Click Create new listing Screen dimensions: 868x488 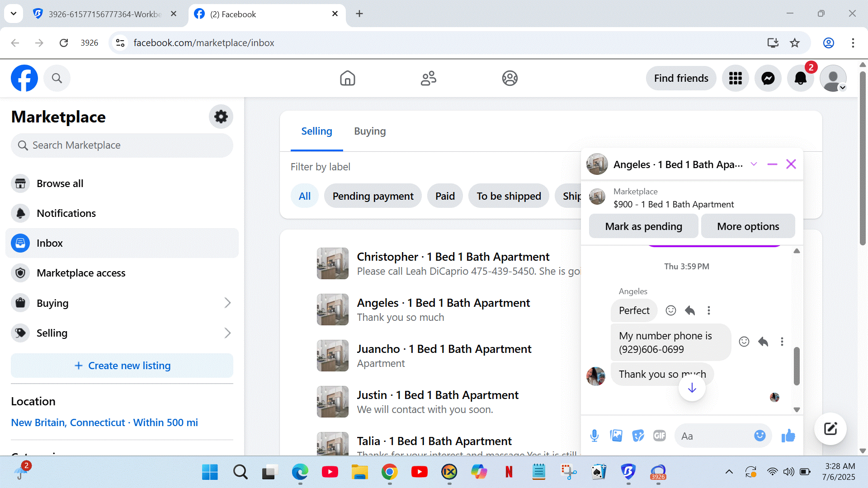[x=122, y=366]
